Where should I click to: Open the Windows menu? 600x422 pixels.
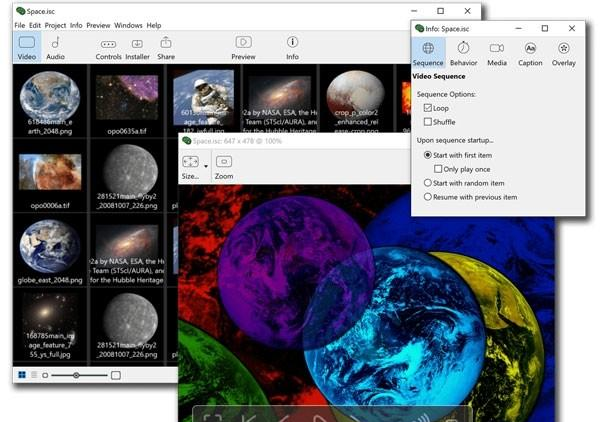click(128, 25)
